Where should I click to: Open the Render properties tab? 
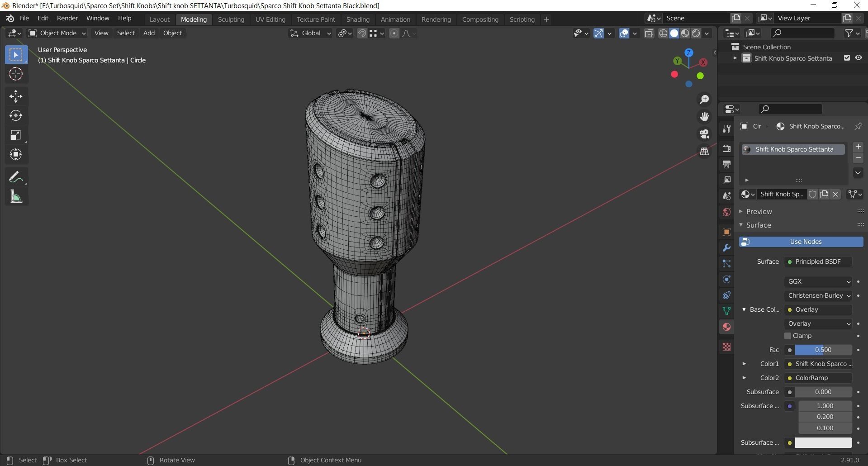pyautogui.click(x=726, y=148)
